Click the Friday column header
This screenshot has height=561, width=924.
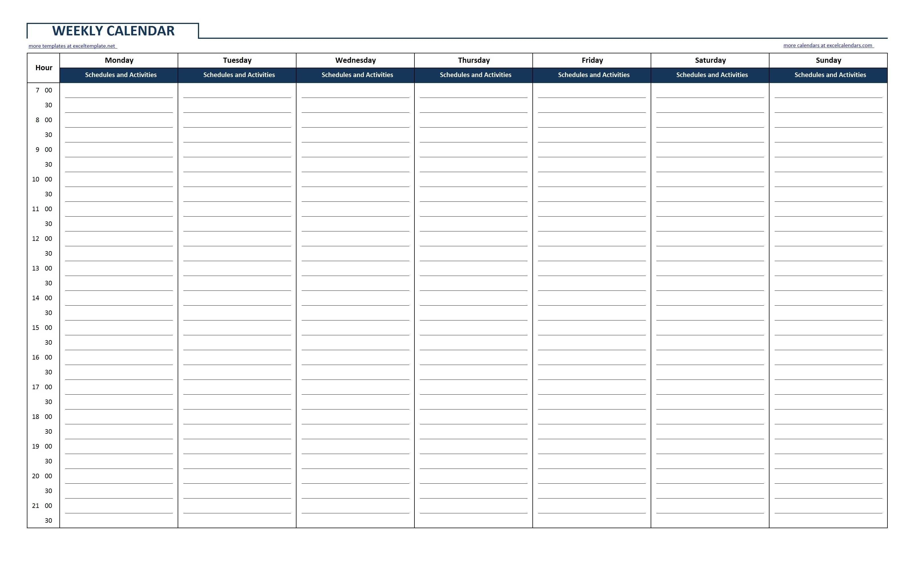point(593,61)
